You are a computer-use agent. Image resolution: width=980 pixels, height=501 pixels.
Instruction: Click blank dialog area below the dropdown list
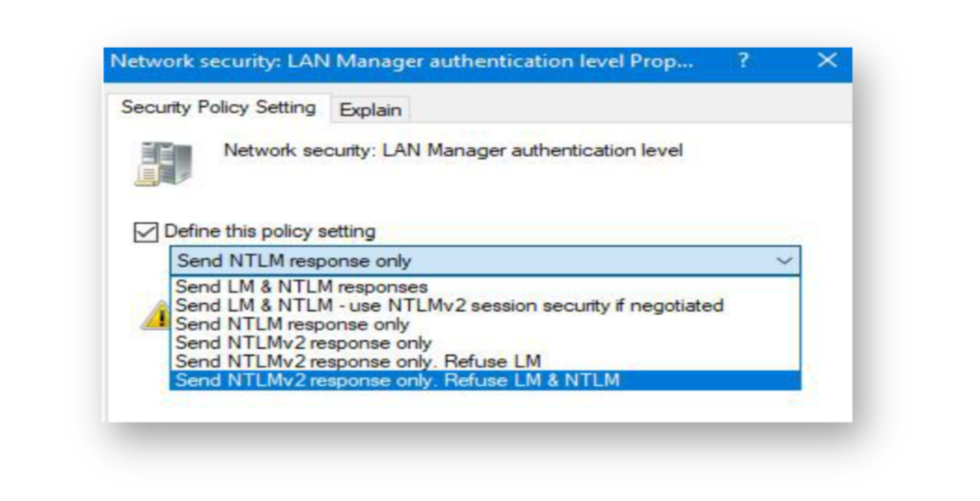click(x=479, y=406)
